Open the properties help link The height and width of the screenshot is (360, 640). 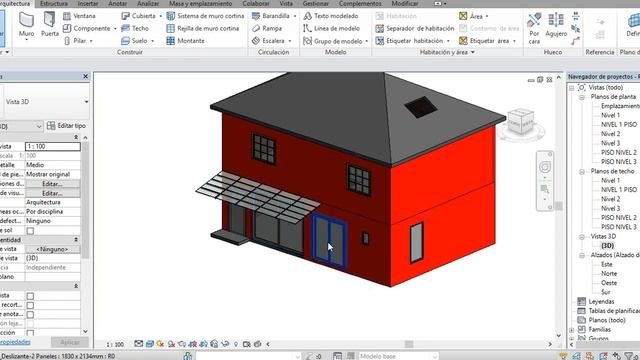click(x=15, y=342)
